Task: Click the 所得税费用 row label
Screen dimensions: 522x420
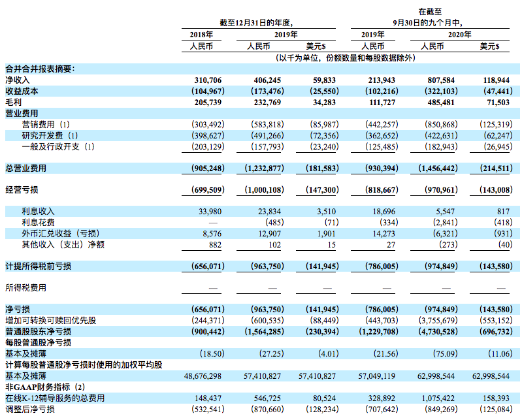Action: click(27, 287)
